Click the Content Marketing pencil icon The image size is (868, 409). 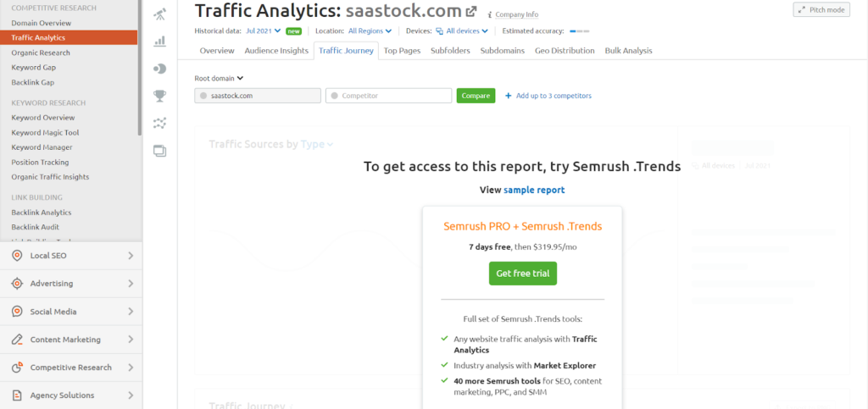tap(17, 340)
